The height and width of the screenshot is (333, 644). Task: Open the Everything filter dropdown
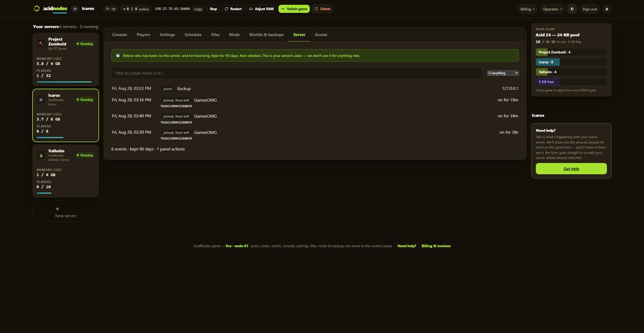pyautogui.click(x=503, y=73)
